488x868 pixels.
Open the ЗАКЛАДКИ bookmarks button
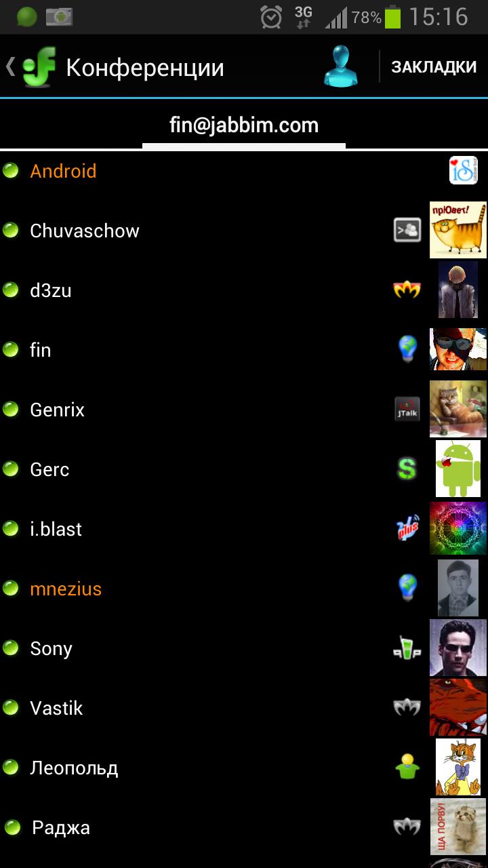click(434, 67)
